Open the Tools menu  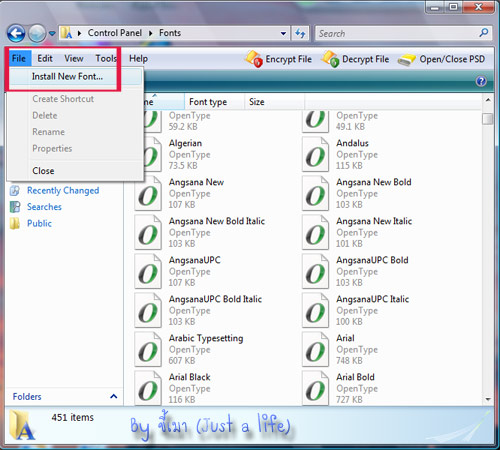click(x=106, y=59)
